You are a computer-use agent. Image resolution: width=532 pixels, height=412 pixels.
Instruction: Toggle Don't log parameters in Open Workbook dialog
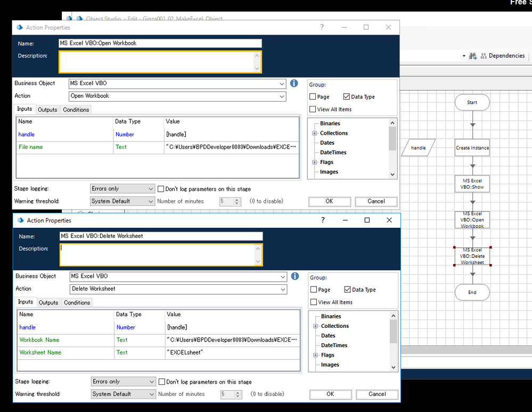[x=161, y=189]
